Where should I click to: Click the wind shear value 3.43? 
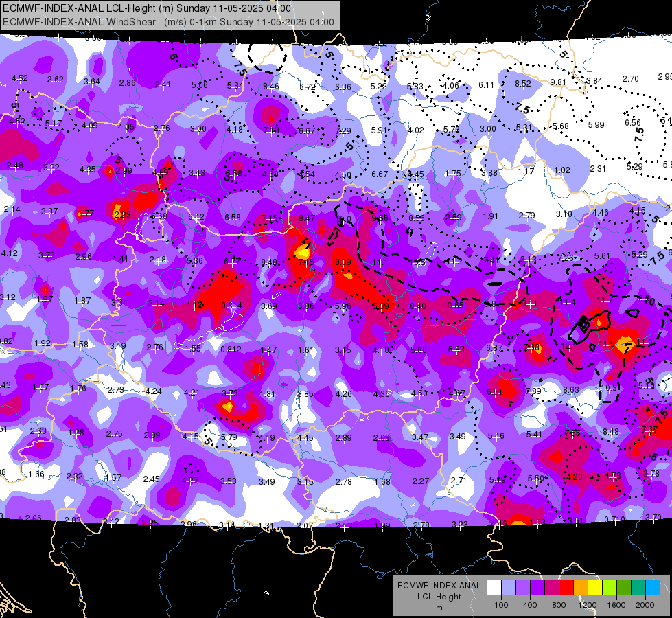197,173
